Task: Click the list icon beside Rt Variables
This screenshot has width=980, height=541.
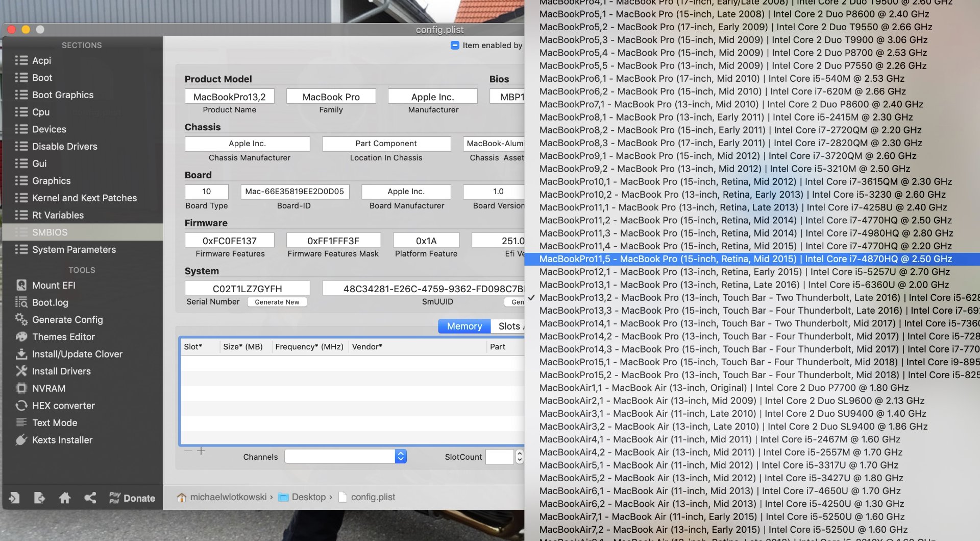Action: point(21,215)
